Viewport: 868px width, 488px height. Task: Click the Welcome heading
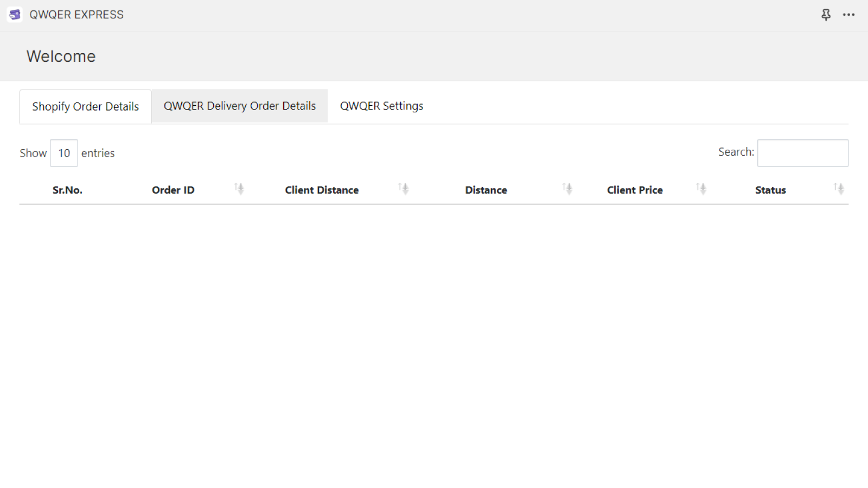tap(61, 56)
